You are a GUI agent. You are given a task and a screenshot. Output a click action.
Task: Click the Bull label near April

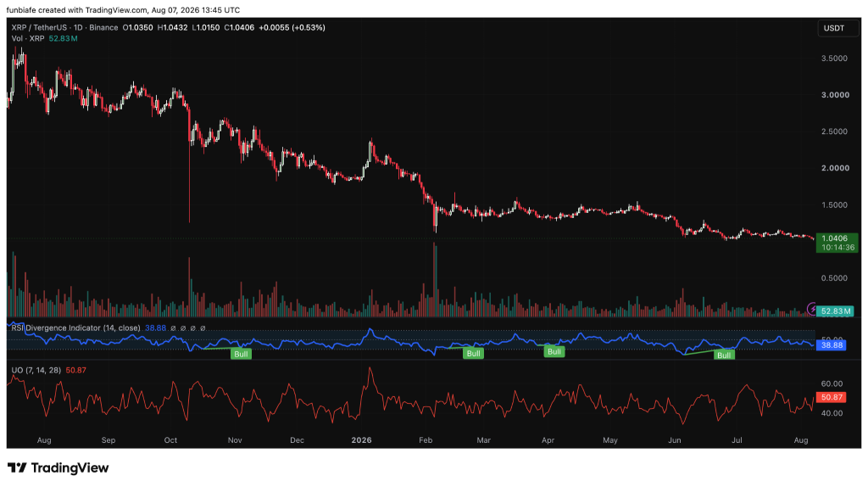554,352
